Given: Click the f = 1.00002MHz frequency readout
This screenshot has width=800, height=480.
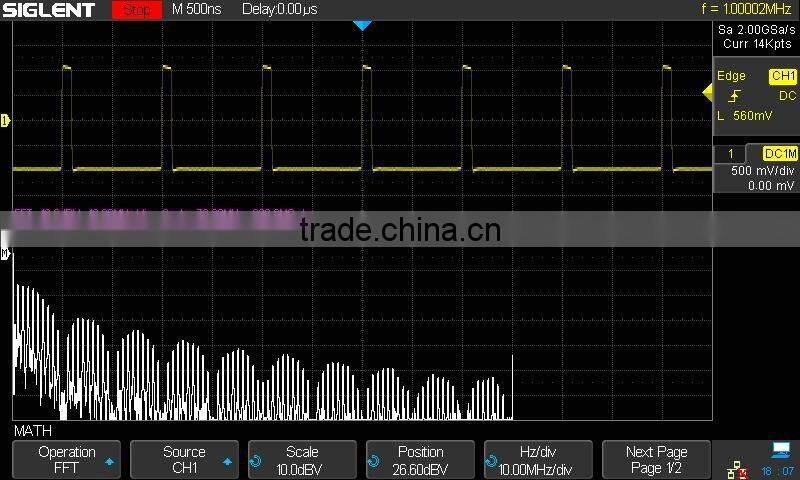Looking at the screenshot, I should [746, 9].
